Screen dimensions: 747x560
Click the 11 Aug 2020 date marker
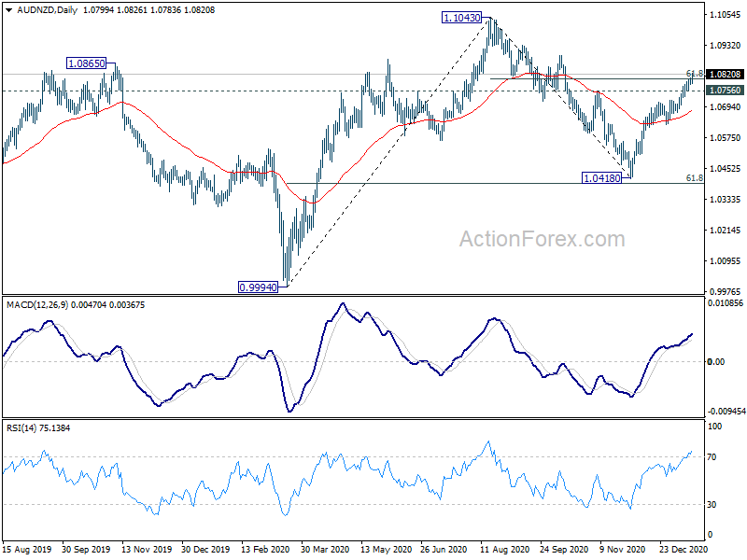[504, 550]
